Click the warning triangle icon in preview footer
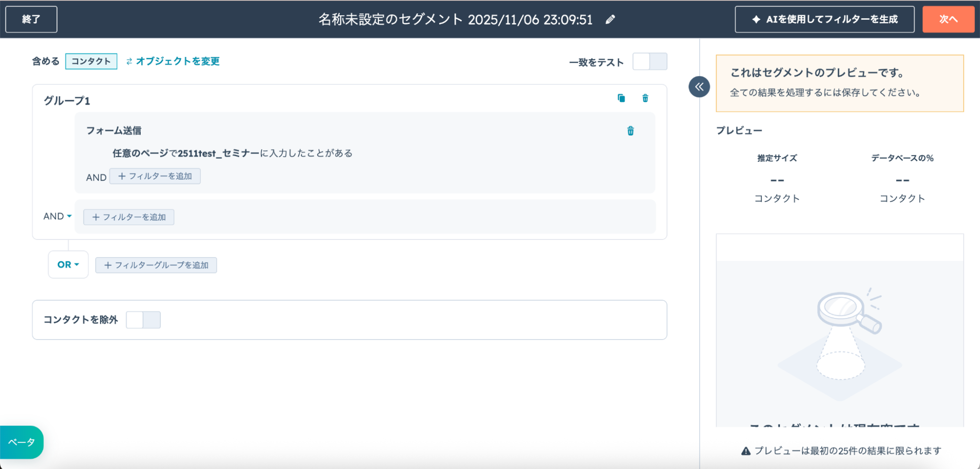 pyautogui.click(x=746, y=451)
